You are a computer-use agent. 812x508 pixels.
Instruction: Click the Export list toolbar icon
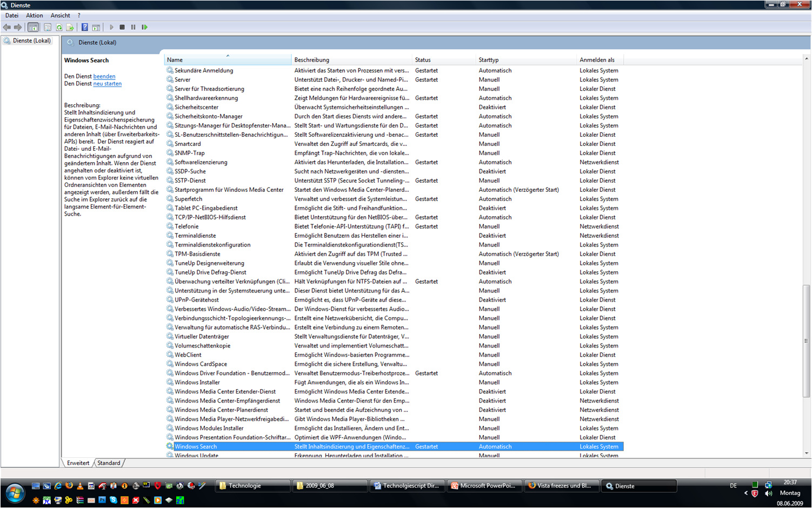tap(70, 27)
